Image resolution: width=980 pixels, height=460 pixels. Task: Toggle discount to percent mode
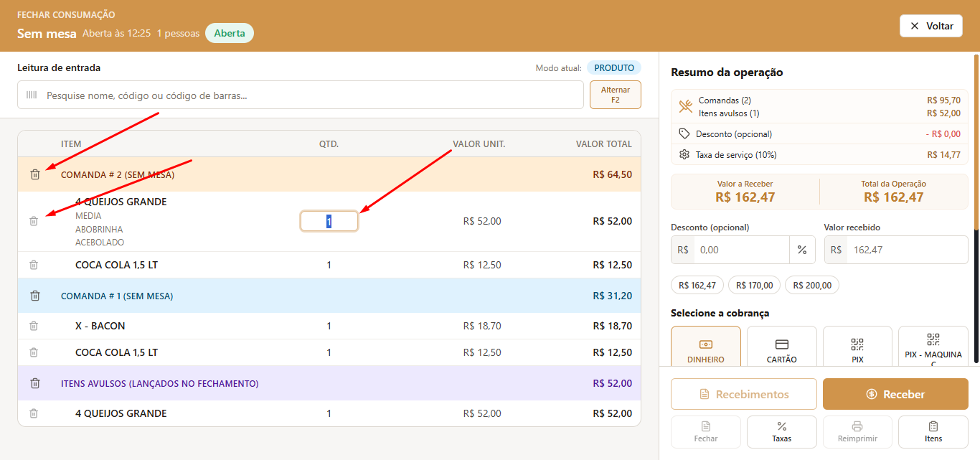802,250
